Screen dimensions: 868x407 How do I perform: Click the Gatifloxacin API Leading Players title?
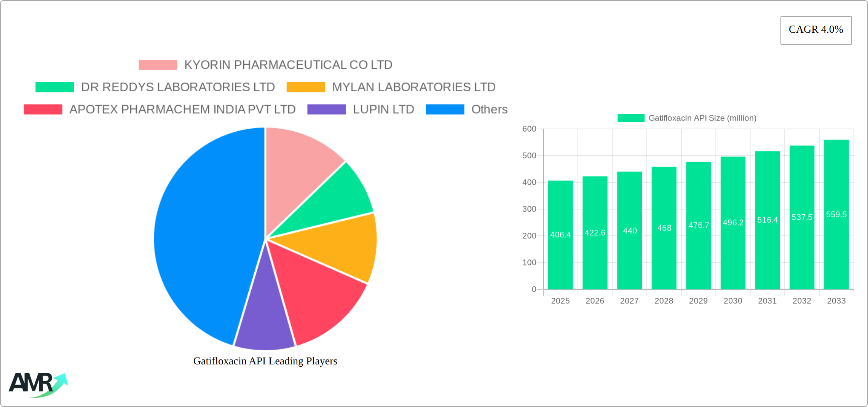[265, 361]
